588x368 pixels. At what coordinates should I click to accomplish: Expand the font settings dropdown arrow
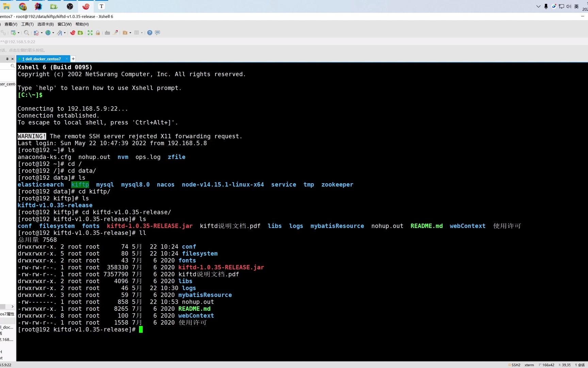[65, 33]
